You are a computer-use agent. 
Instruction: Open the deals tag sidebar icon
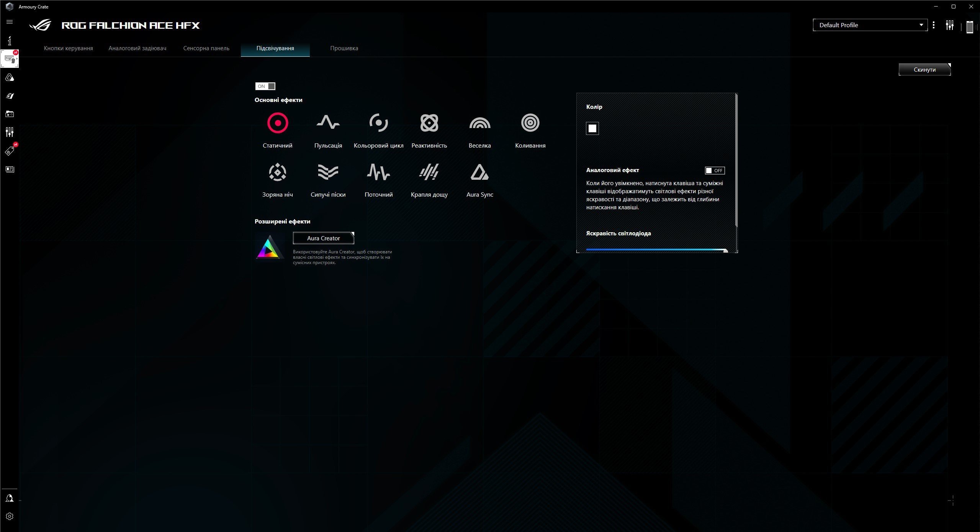point(10,151)
